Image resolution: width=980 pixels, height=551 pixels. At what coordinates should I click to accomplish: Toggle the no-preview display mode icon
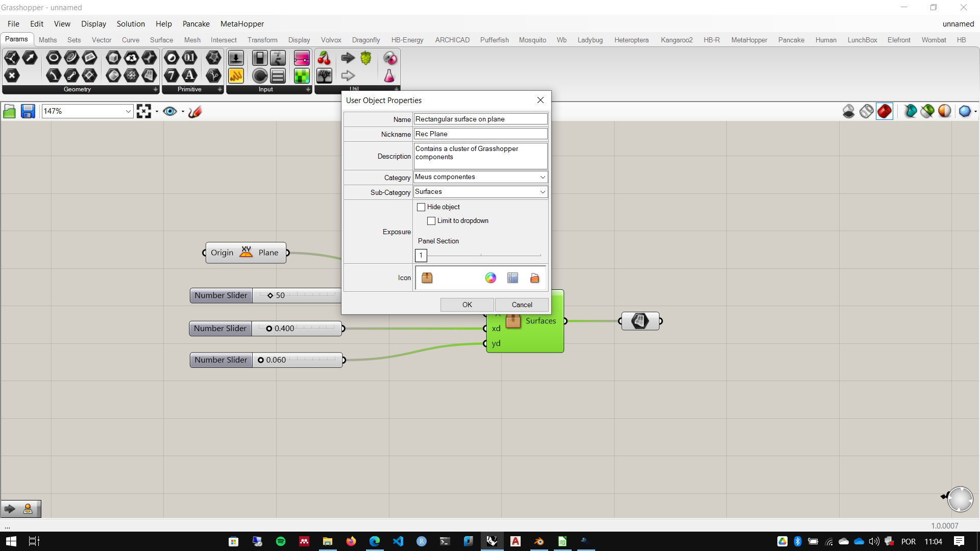[x=849, y=111]
